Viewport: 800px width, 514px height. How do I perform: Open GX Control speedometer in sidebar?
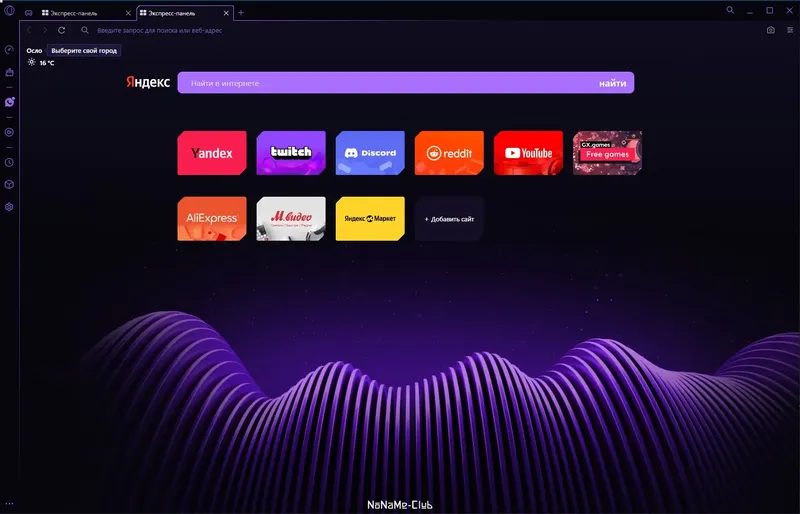tap(9, 50)
